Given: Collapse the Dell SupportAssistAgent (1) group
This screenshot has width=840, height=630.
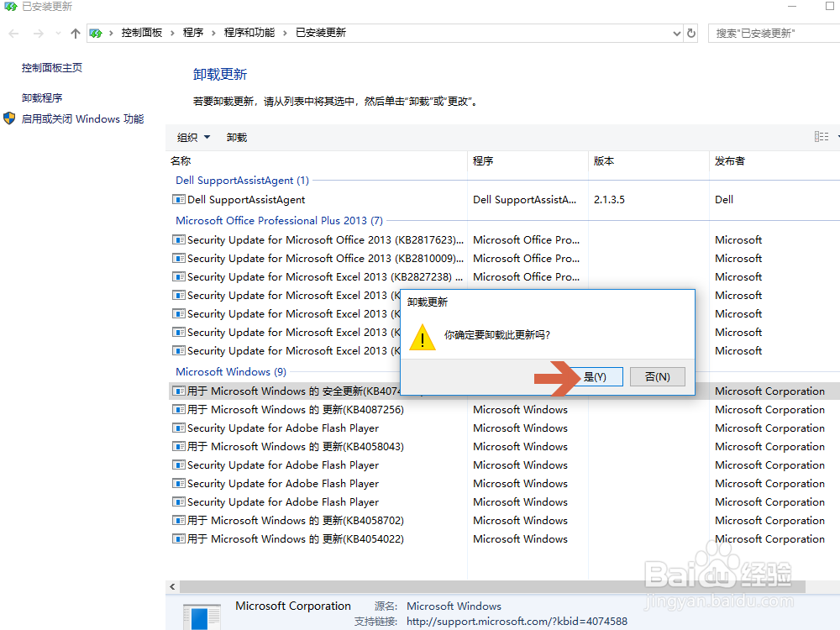Looking at the screenshot, I should click(242, 181).
